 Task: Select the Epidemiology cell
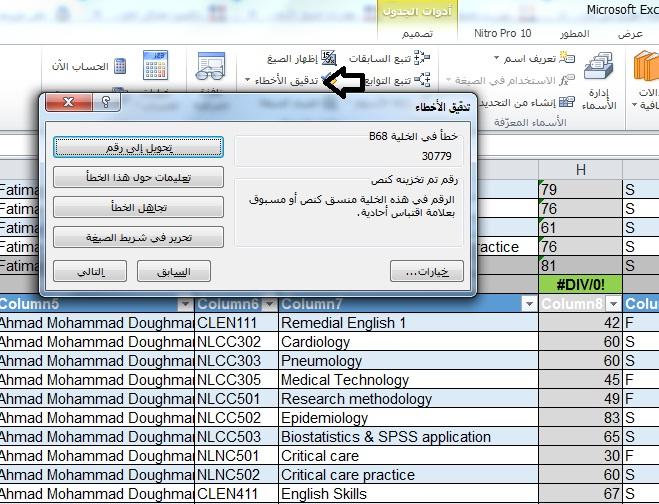pos(408,418)
